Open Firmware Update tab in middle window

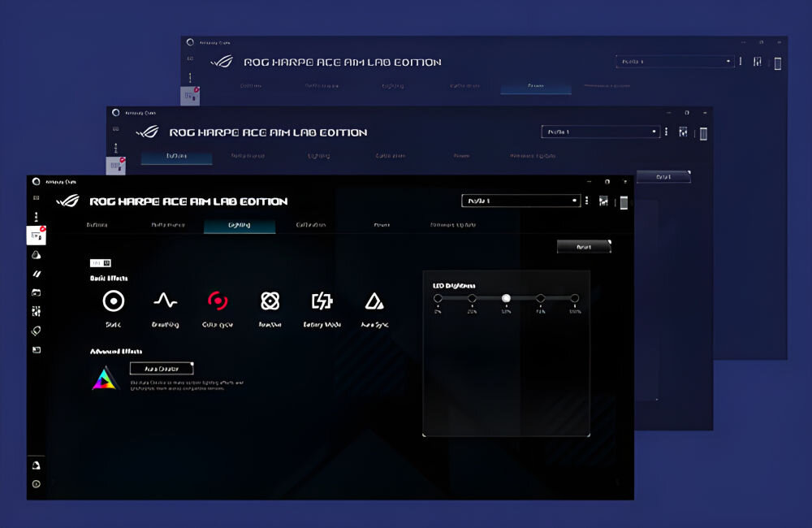[x=533, y=155]
